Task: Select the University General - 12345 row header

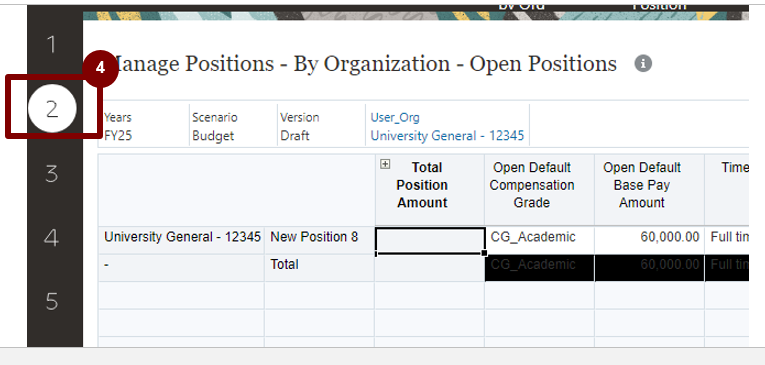Action: (x=181, y=240)
